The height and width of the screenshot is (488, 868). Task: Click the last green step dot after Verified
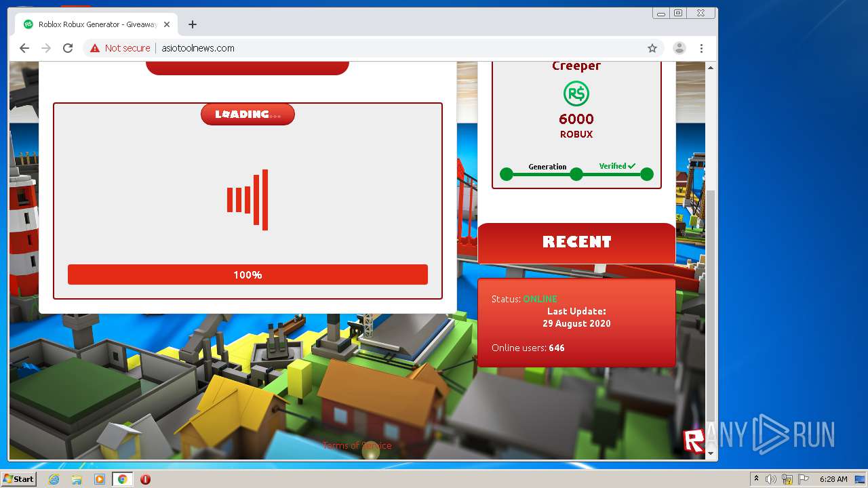coord(647,174)
